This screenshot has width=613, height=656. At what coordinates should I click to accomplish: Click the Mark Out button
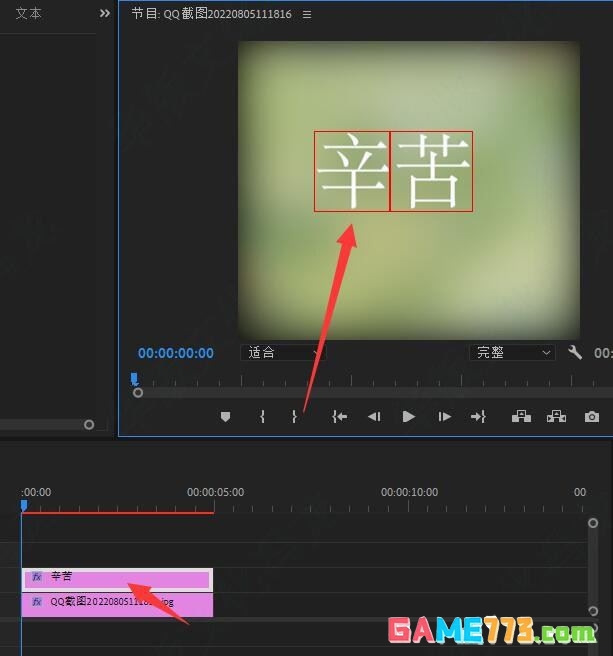coord(294,417)
